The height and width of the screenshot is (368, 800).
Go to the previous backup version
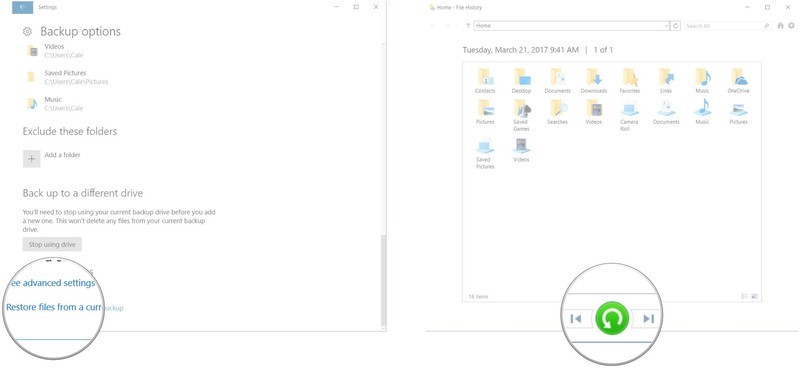click(577, 319)
